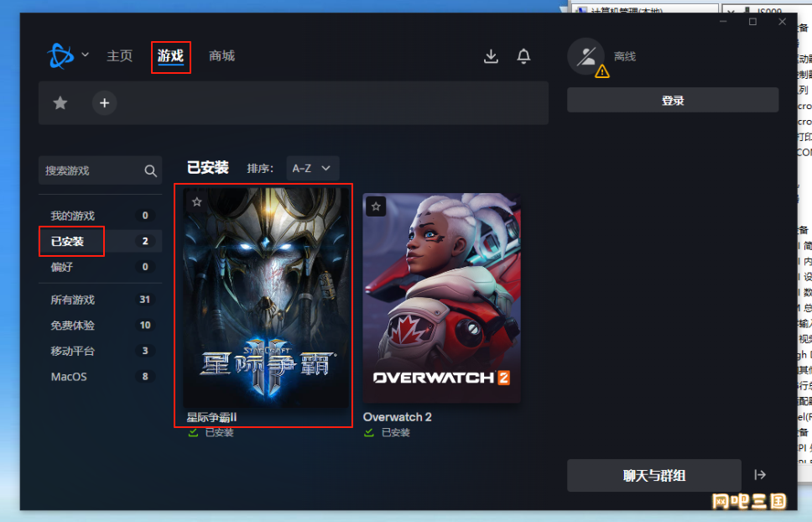Click the 星际争霸II title text
Viewport: 812px width, 522px height.
point(211,417)
